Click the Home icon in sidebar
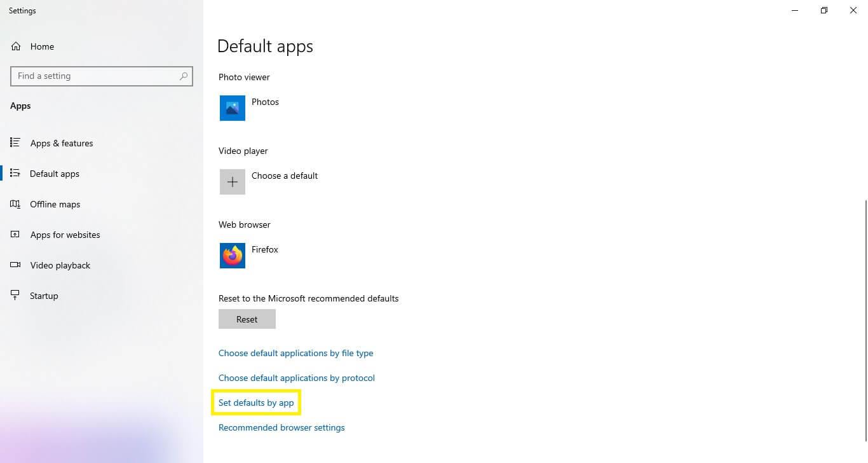 point(16,46)
